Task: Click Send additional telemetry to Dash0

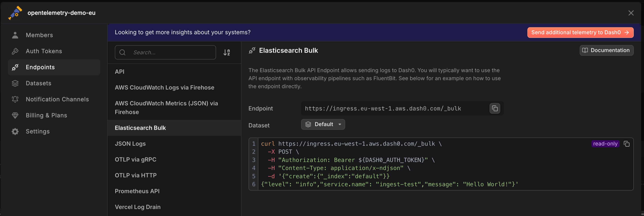Action: (580, 33)
